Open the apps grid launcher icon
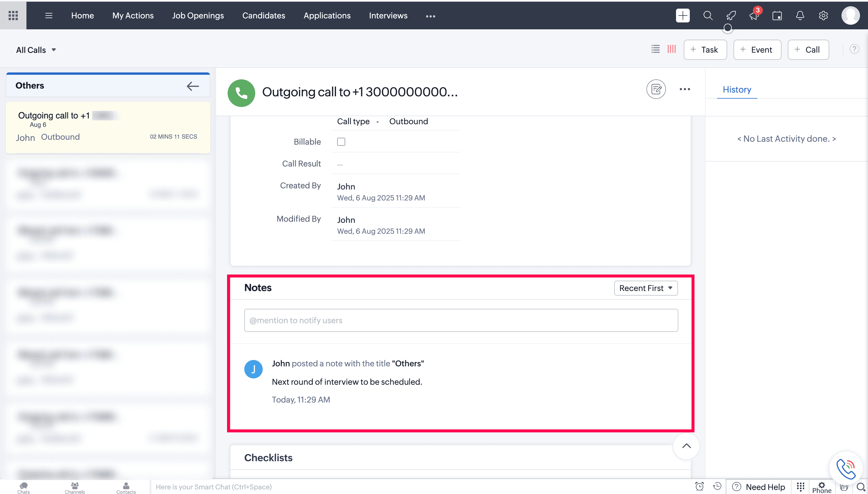This screenshot has width=868, height=494. coord(13,16)
